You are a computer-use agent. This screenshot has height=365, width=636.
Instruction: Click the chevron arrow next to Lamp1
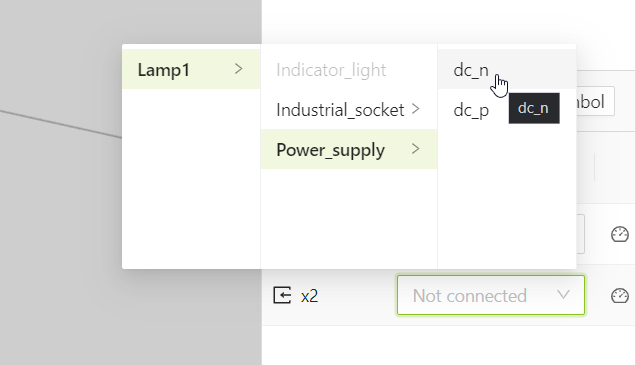click(238, 69)
